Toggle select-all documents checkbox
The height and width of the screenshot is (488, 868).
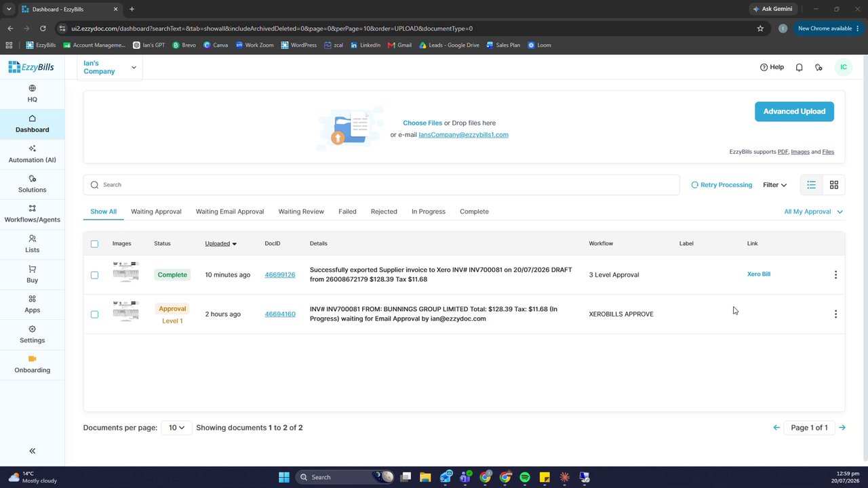point(94,244)
